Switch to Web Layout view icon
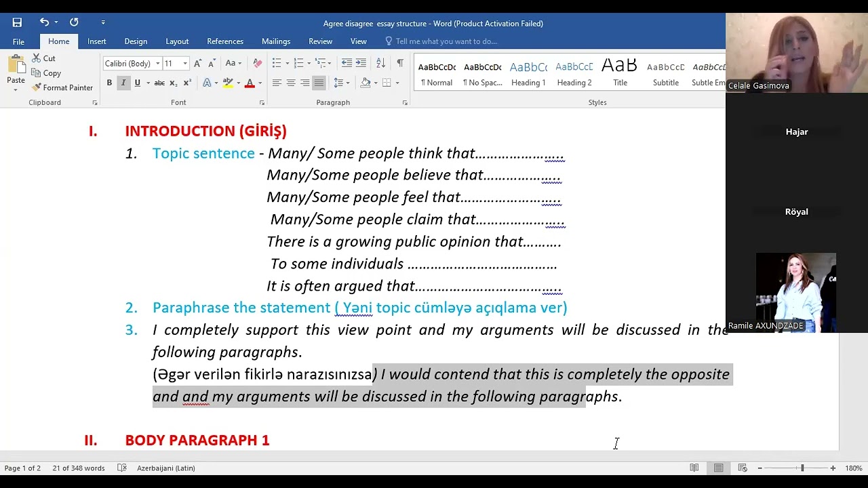 (x=743, y=468)
